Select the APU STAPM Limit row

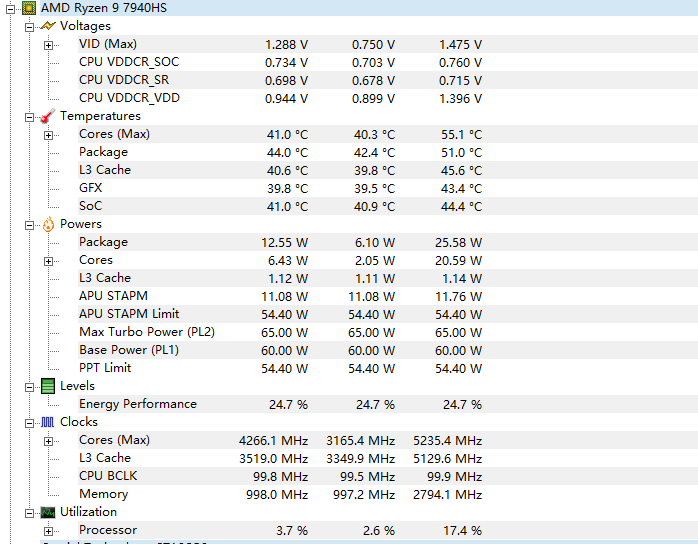[129, 314]
